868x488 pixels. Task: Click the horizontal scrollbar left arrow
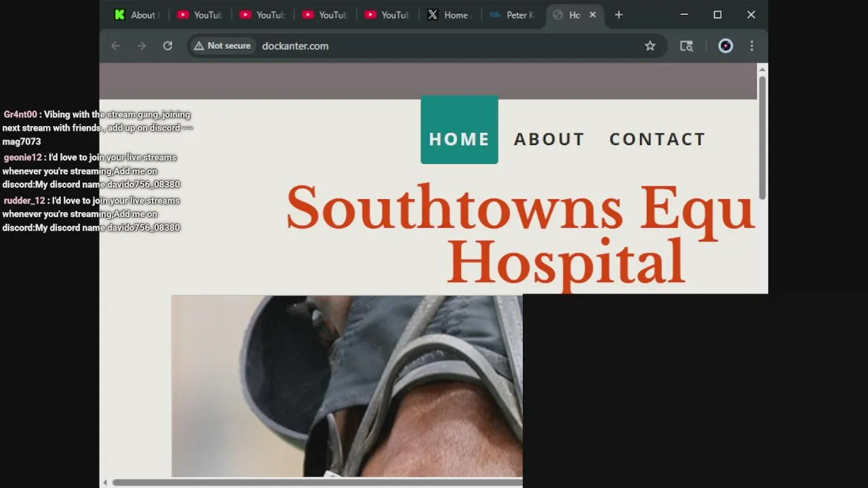click(x=105, y=483)
